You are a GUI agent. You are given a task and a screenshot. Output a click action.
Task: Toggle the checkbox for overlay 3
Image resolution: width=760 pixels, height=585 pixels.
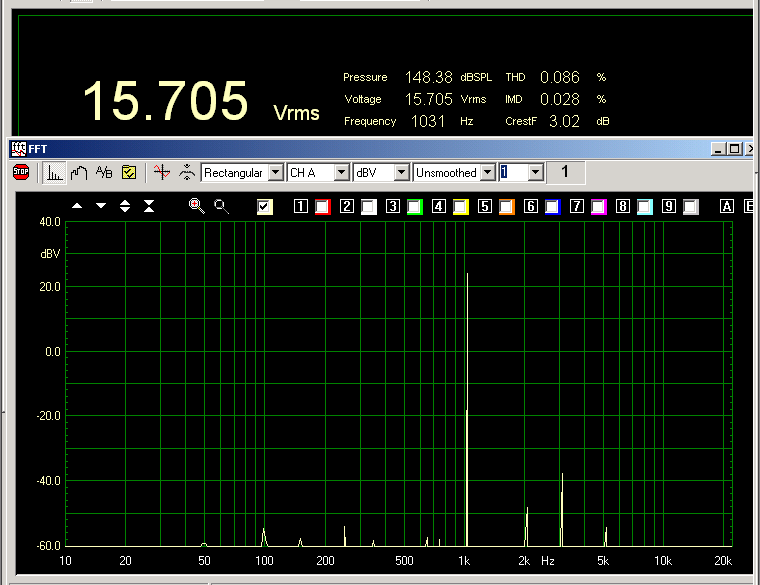coord(413,207)
